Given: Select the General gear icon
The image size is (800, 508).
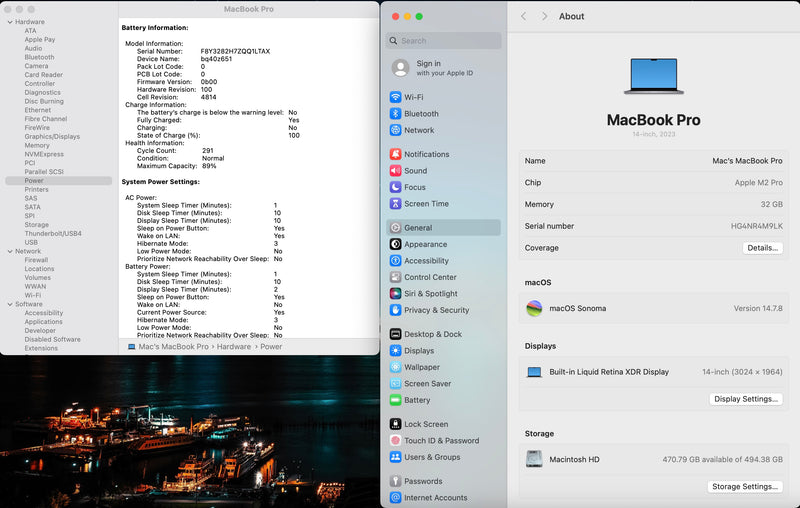Looking at the screenshot, I should tap(395, 227).
